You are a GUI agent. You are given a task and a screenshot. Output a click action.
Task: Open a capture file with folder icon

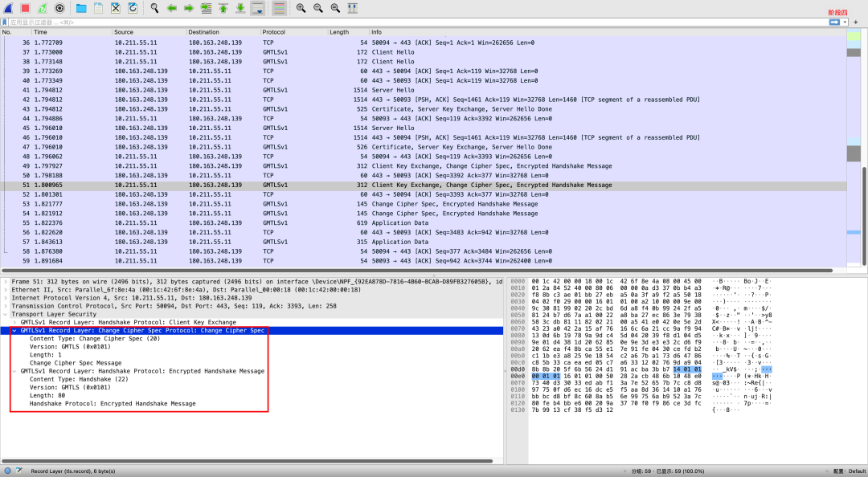click(x=81, y=8)
